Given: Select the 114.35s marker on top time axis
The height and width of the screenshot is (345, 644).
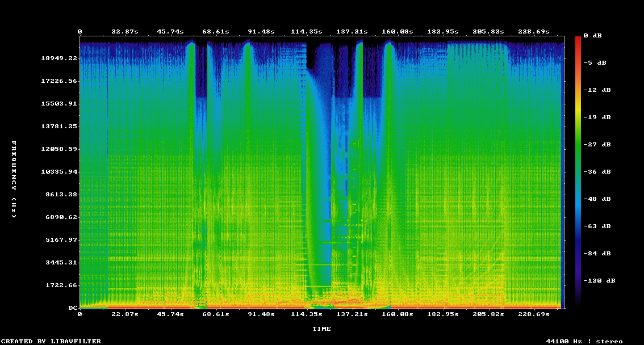Looking at the screenshot, I should [x=307, y=31].
